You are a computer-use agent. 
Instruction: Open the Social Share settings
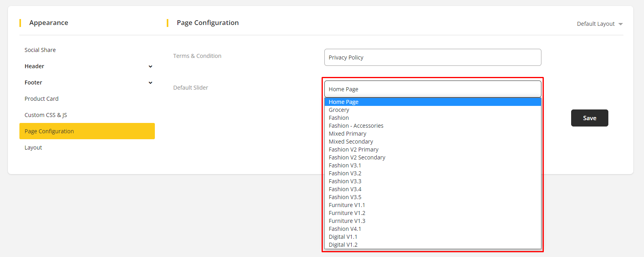40,50
